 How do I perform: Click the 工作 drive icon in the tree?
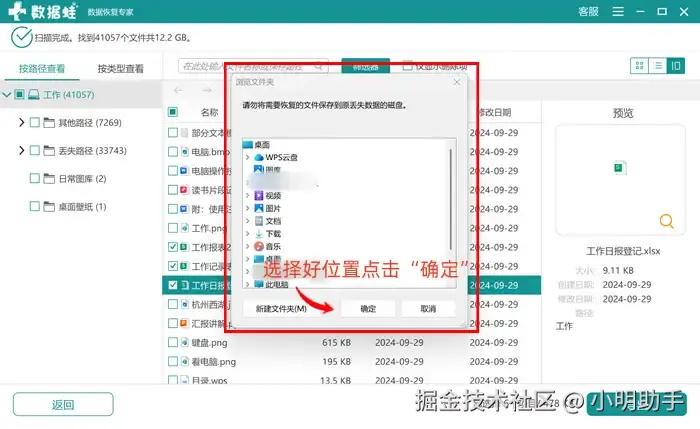tap(34, 95)
